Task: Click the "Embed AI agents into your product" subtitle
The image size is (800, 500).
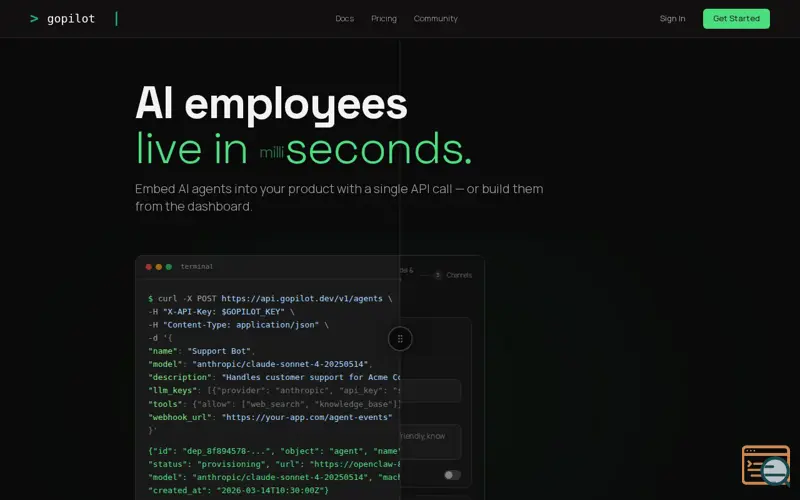Action: 339,197
